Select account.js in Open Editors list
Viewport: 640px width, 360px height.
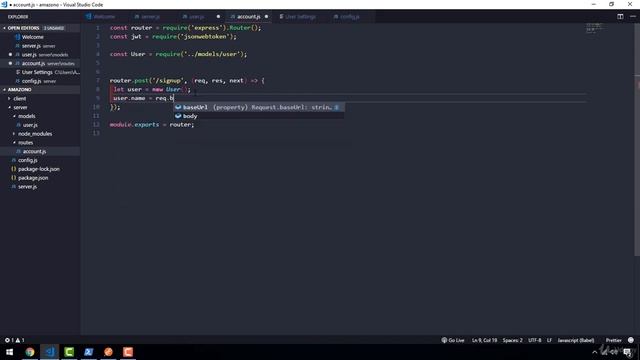click(40, 64)
